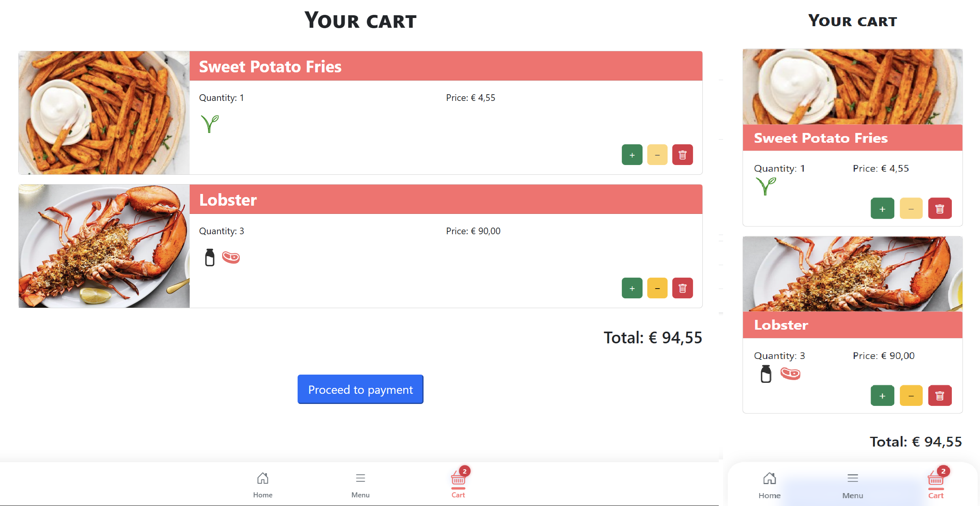The width and height of the screenshot is (980, 506).
Task: Click Cart basket icon in desktop navigation
Action: point(458,479)
